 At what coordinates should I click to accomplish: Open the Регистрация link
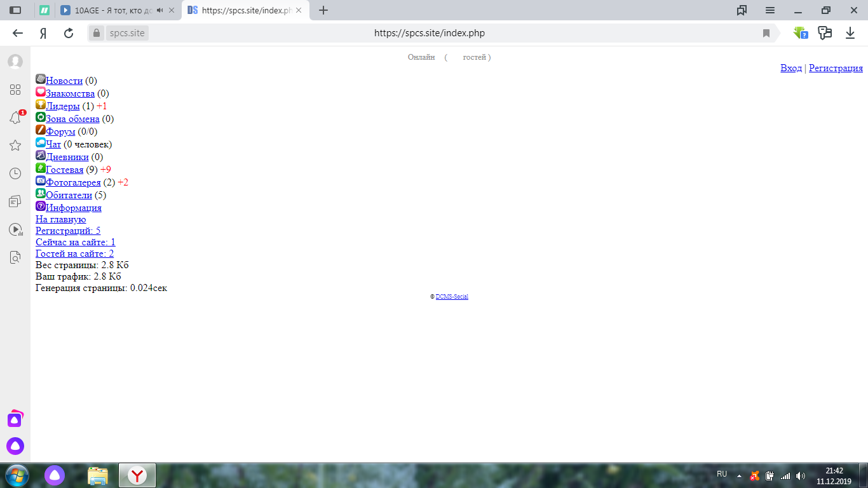click(836, 68)
